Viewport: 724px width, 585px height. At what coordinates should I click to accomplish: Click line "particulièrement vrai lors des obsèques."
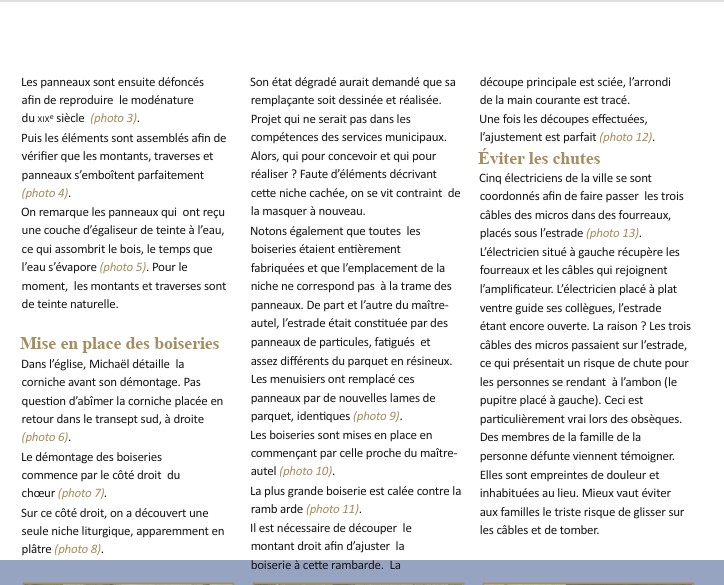point(581,419)
